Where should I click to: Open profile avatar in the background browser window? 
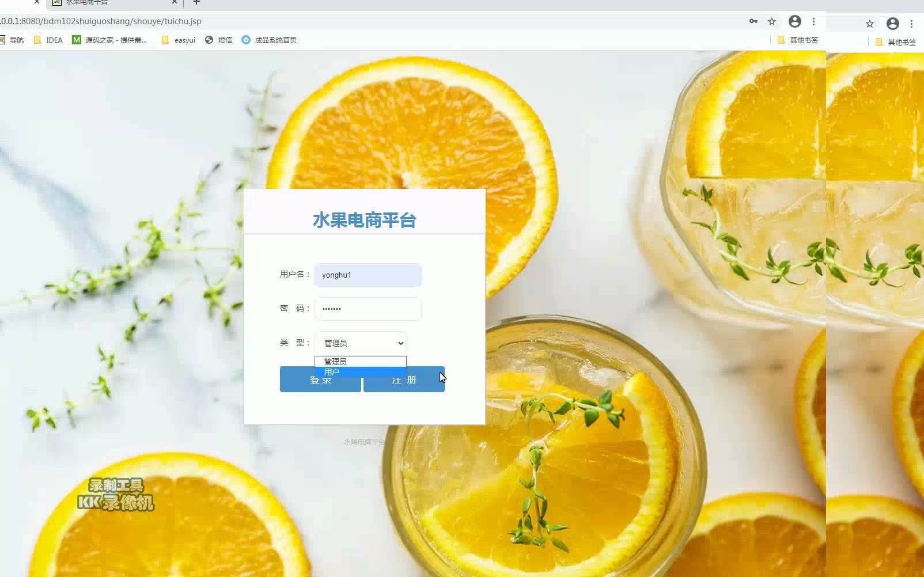point(893,24)
